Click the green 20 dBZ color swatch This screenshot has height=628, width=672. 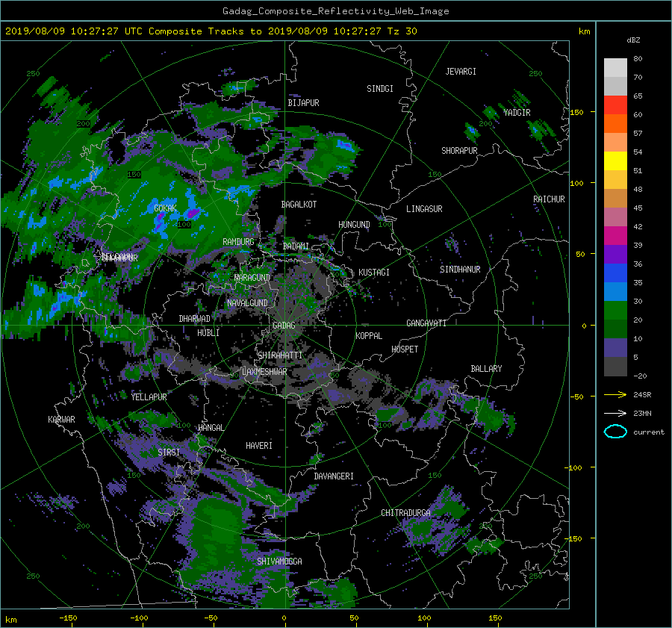pos(615,311)
